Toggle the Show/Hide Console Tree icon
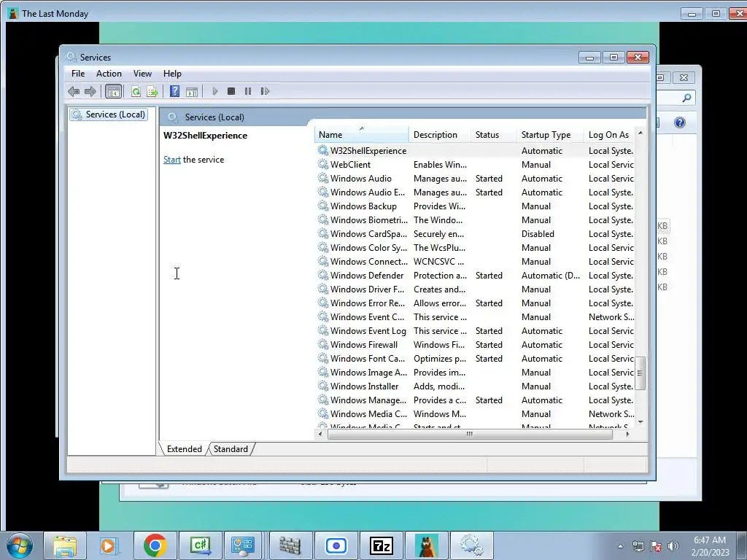The width and height of the screenshot is (747, 560). pos(113,91)
